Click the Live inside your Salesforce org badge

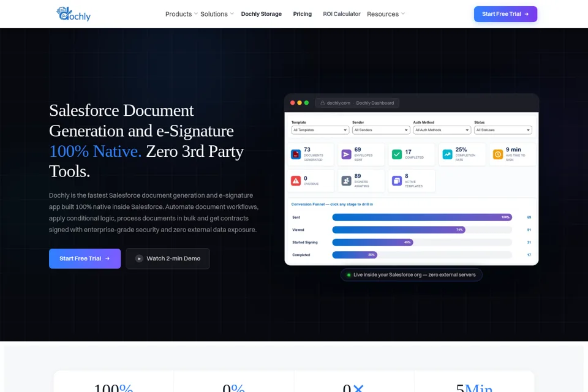coord(412,275)
